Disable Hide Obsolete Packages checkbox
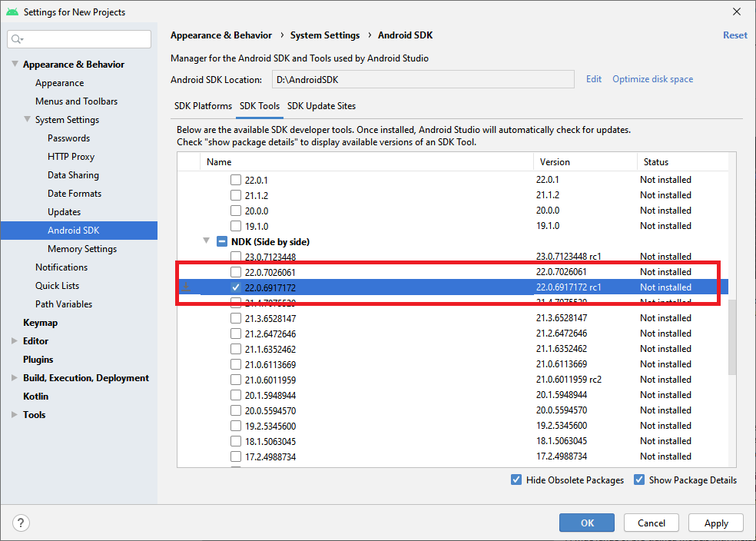This screenshot has height=541, width=756. click(x=516, y=480)
